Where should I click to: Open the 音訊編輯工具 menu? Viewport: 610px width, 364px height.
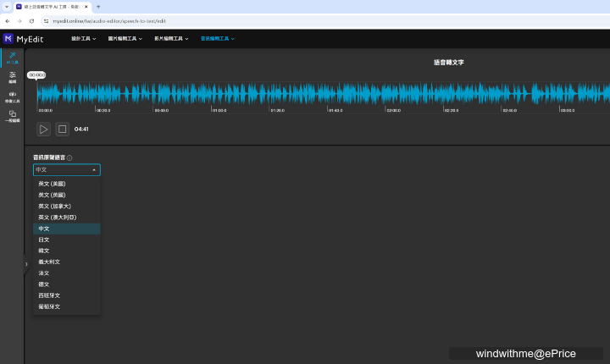(217, 38)
